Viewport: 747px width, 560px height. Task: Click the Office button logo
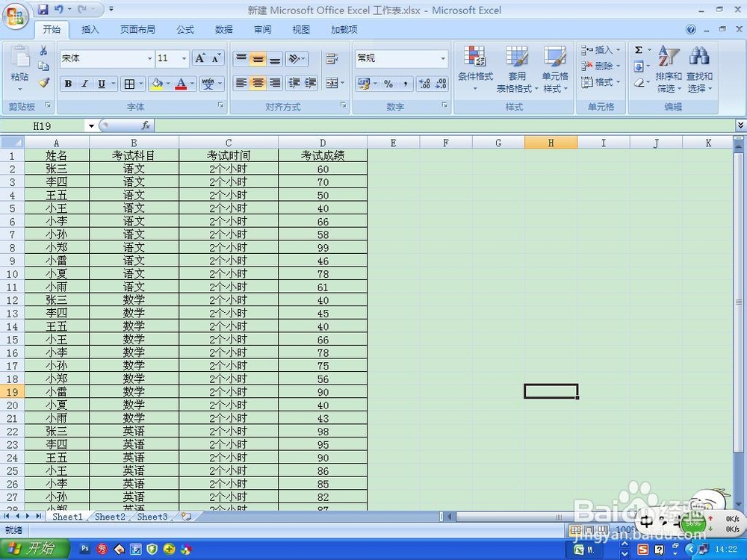[15, 16]
